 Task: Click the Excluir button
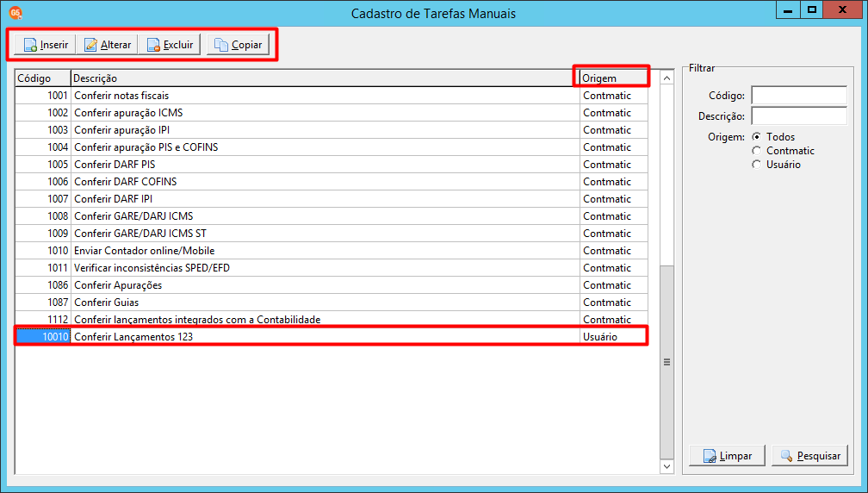[x=170, y=45]
